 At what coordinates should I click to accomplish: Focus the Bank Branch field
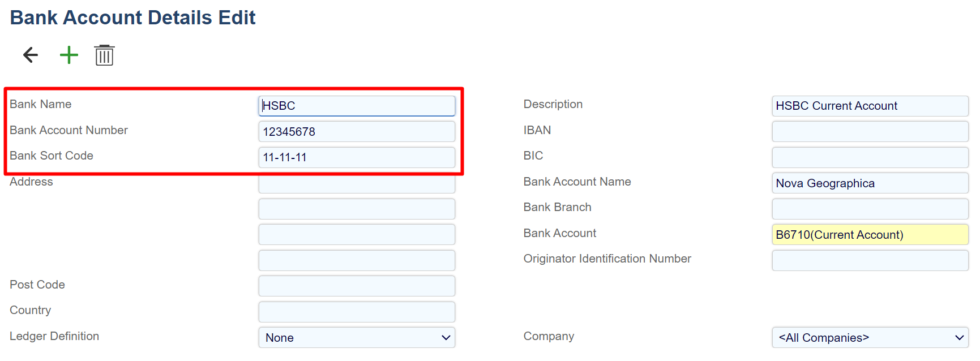[x=870, y=209]
